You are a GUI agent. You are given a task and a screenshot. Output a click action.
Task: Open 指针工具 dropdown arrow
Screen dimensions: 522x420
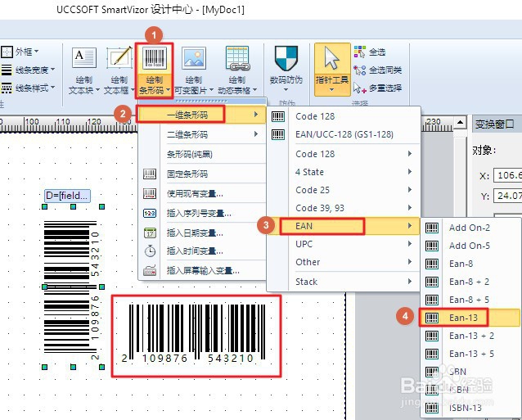coord(332,89)
